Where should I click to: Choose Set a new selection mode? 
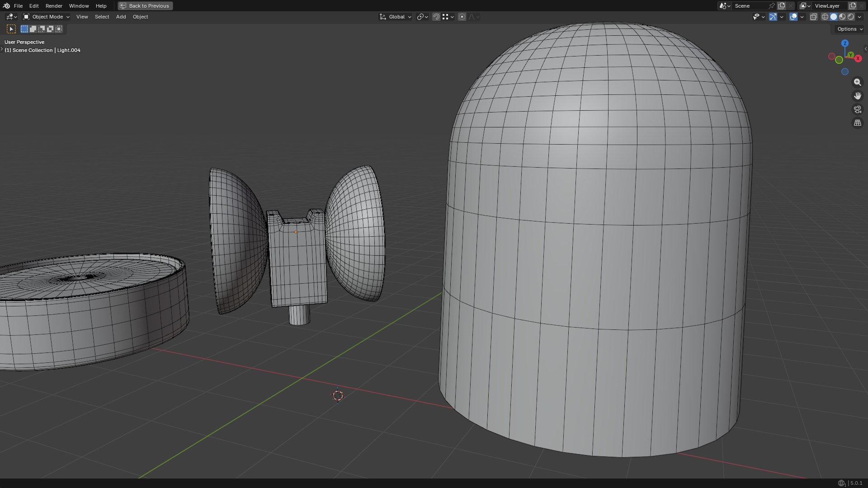tap(24, 29)
